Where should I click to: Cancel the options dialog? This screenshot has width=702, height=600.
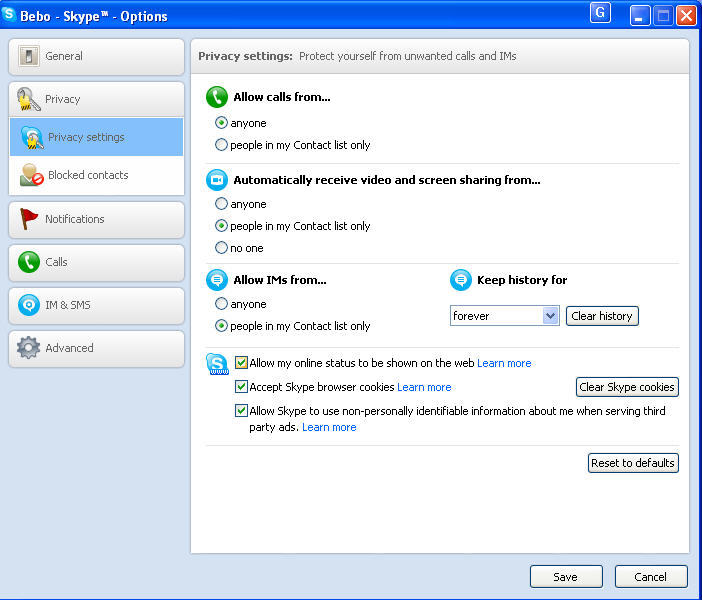(651, 577)
